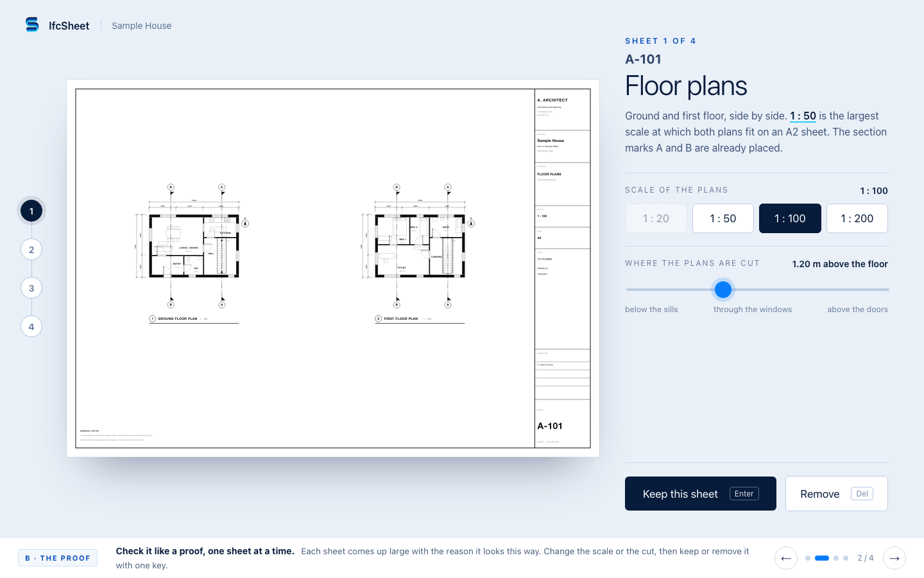This screenshot has width=924, height=578.
Task: Click the Remove button
Action: 837,494
